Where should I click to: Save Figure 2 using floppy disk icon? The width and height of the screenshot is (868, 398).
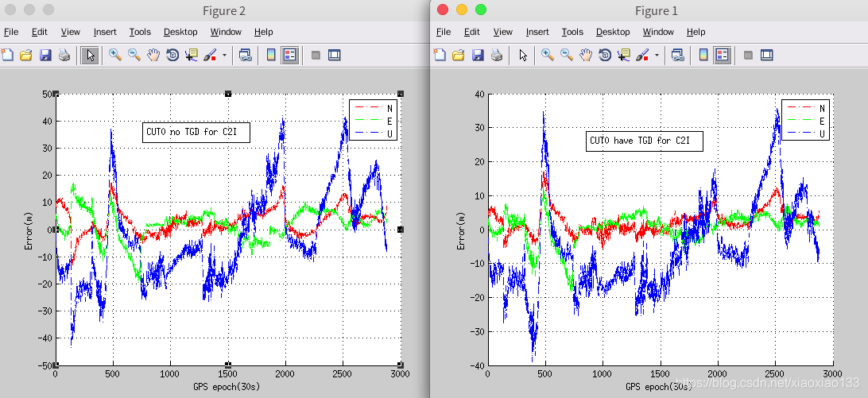(45, 55)
